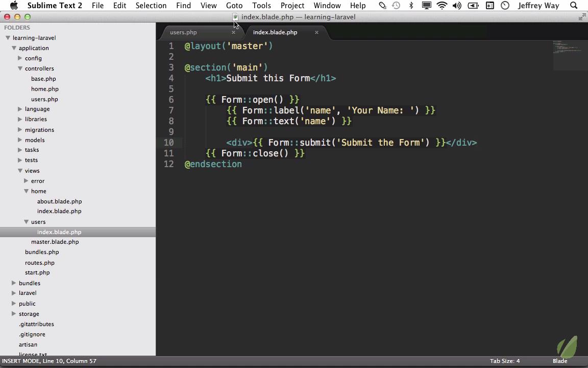Image resolution: width=588 pixels, height=368 pixels.
Task: Expand the tests folder
Action: [20, 160]
